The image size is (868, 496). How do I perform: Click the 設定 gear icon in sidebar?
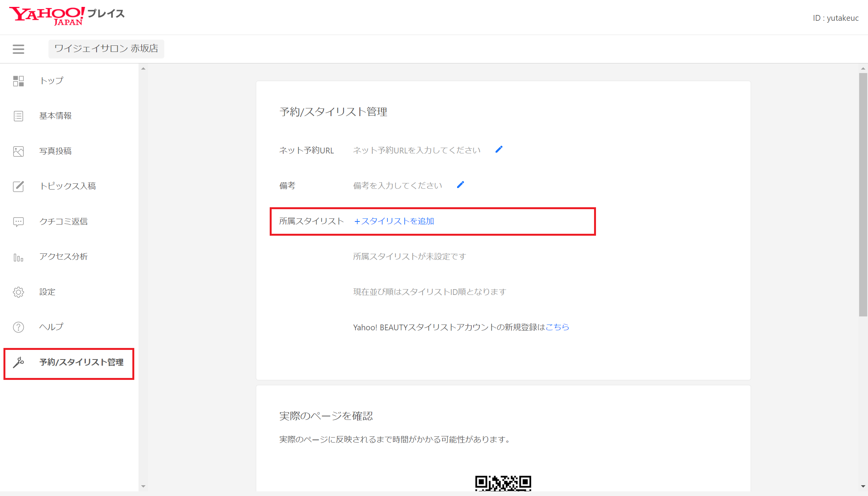[17, 292]
